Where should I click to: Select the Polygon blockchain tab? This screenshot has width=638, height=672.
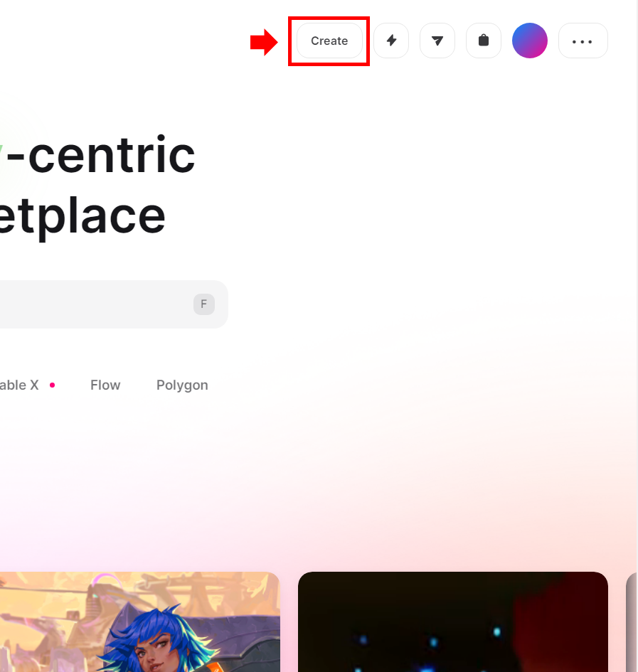182,385
